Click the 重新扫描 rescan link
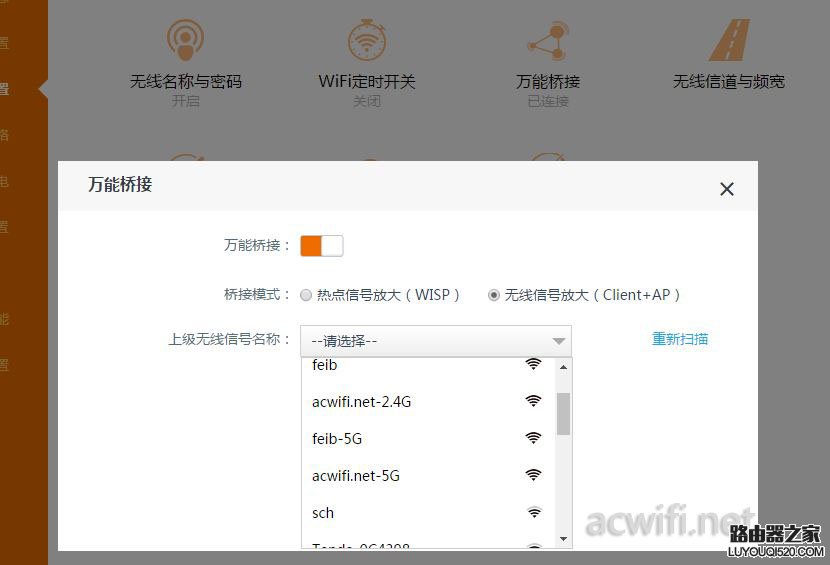 [x=680, y=339]
